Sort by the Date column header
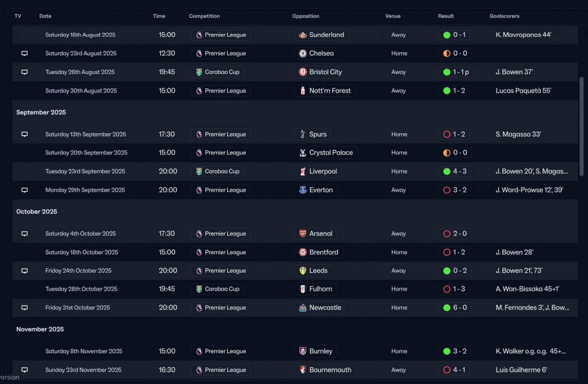This screenshot has width=588, height=384. (x=45, y=16)
